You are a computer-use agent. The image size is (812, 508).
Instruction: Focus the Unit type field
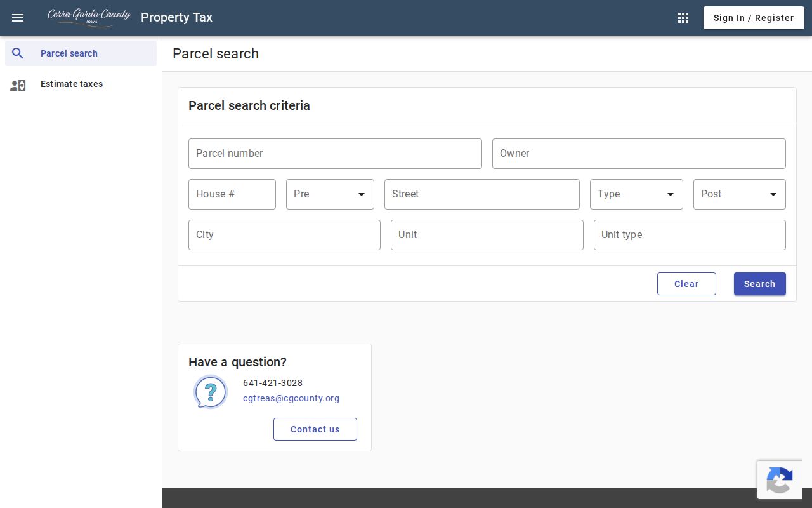click(690, 235)
